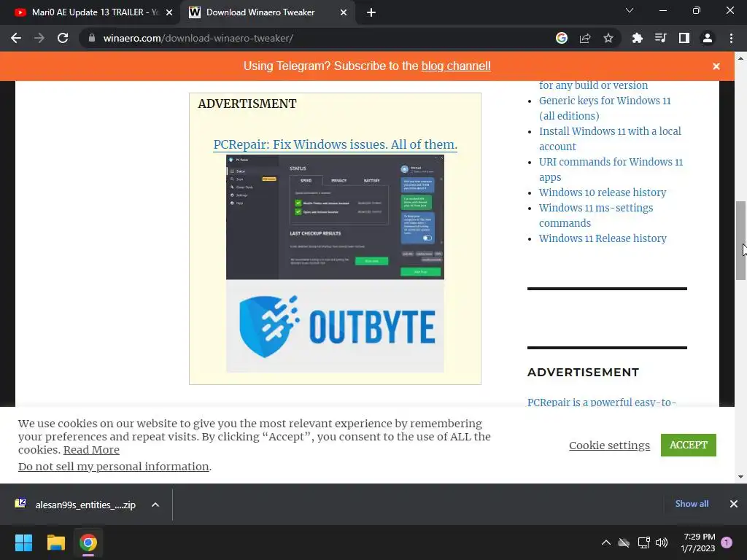This screenshot has height=560, width=747.
Task: Go back to the previous page
Action: [16, 38]
